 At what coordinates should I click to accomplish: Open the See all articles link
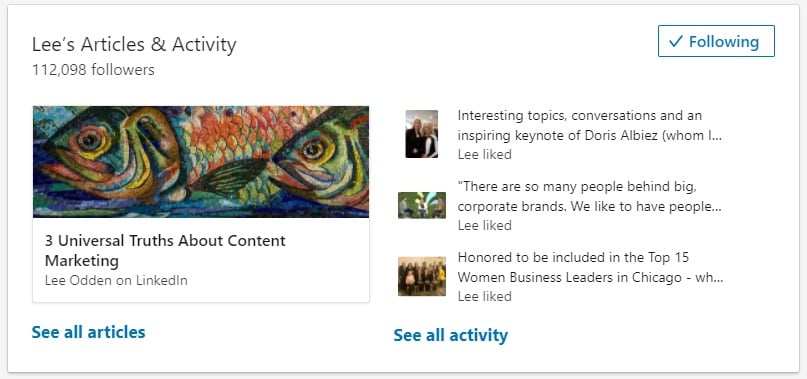click(x=89, y=332)
